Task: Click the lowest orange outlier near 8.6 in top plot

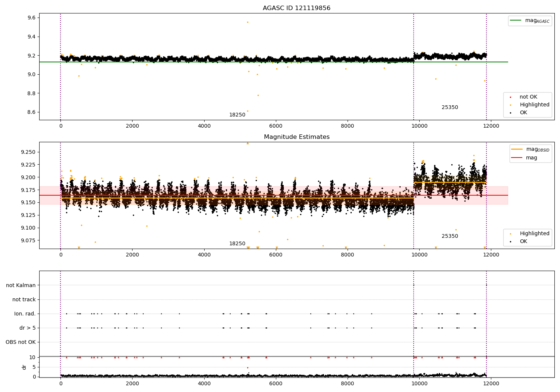Action: pyautogui.click(x=248, y=111)
